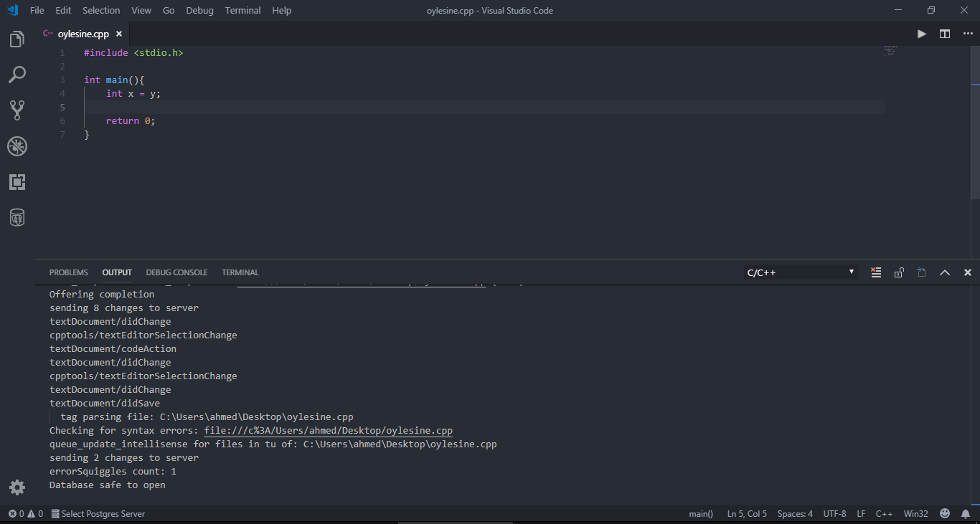980x524 pixels.
Task: Open the Manage settings gear
Action: [17, 487]
